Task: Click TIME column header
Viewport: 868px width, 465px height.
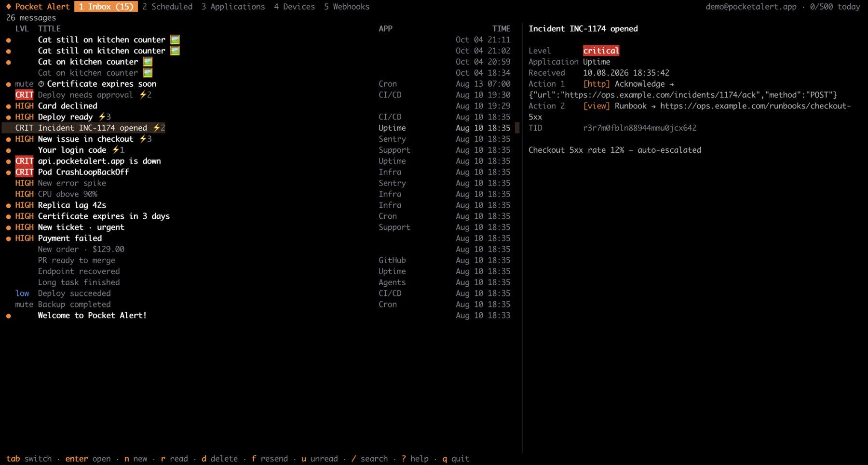Action: coord(501,28)
